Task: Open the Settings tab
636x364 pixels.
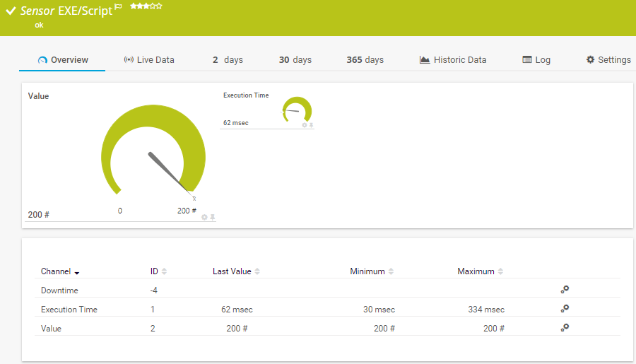Action: click(608, 60)
